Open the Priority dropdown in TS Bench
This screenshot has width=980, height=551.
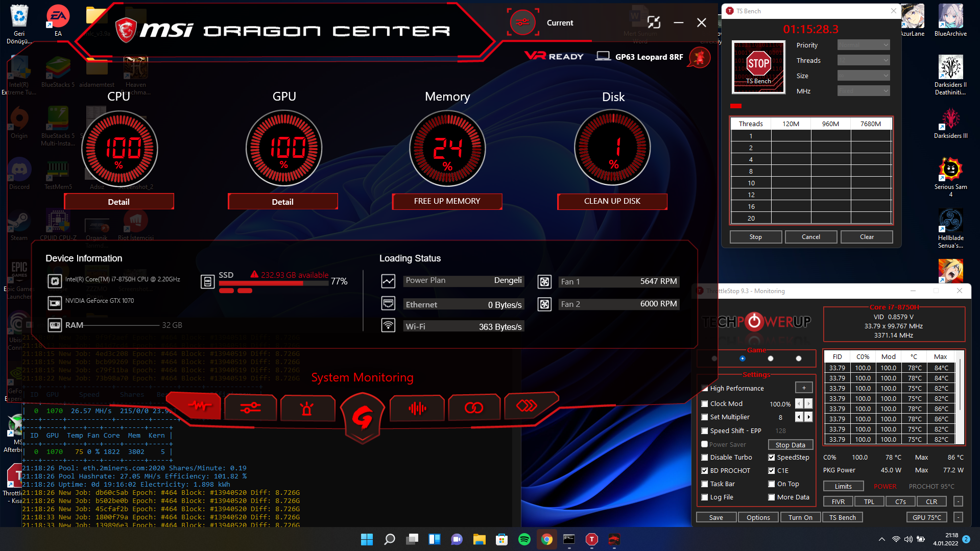tap(864, 45)
